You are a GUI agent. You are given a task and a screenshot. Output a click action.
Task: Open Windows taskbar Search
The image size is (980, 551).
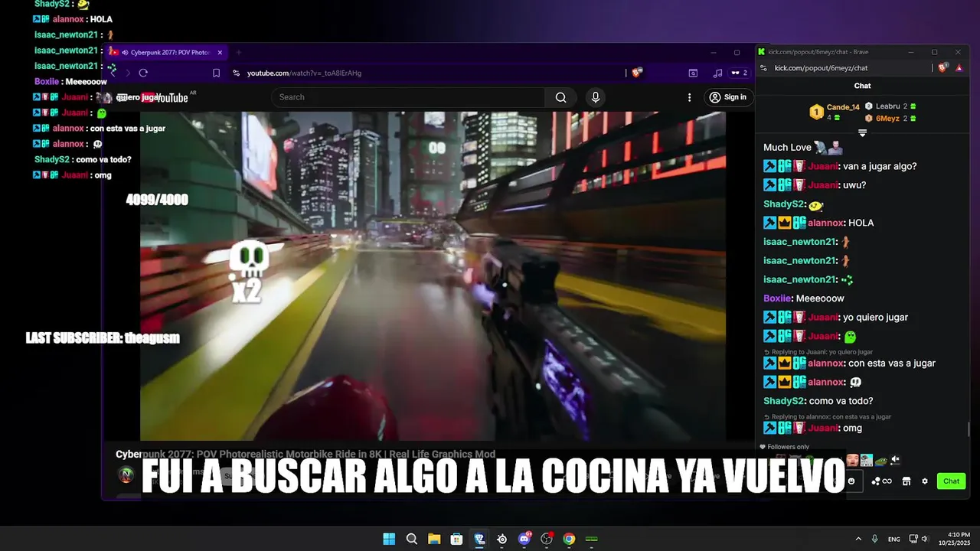click(x=412, y=539)
